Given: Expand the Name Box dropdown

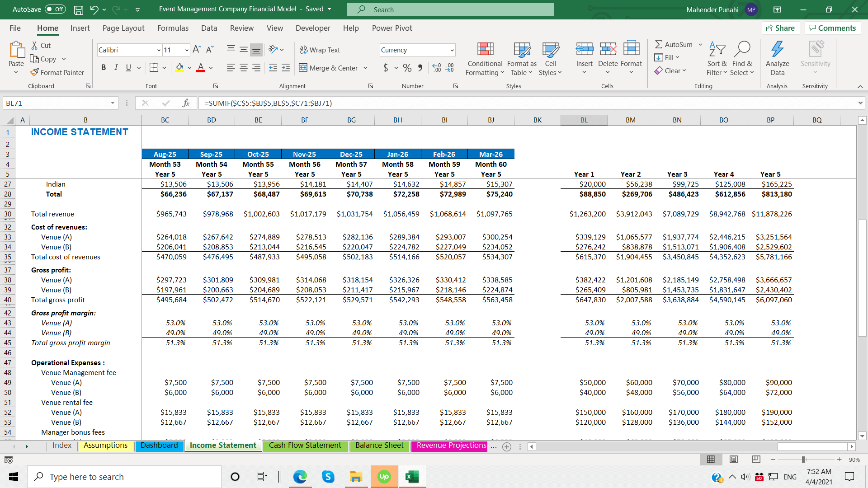Looking at the screenshot, I should tap(113, 103).
